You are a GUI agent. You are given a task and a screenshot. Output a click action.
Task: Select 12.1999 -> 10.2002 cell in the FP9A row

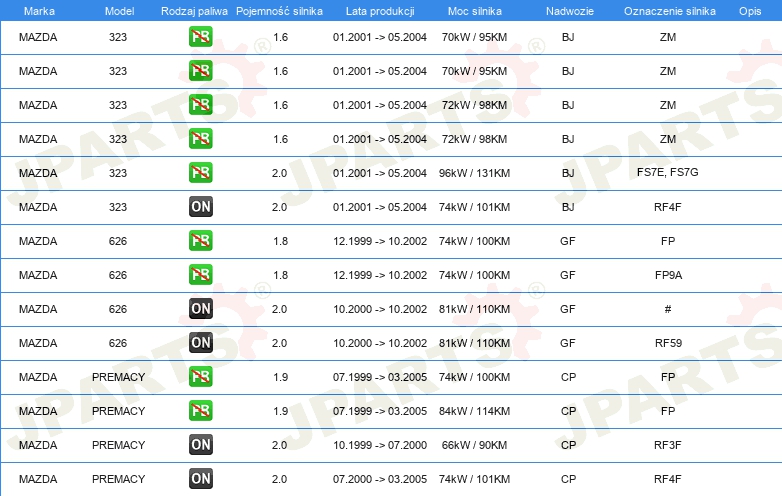click(380, 275)
